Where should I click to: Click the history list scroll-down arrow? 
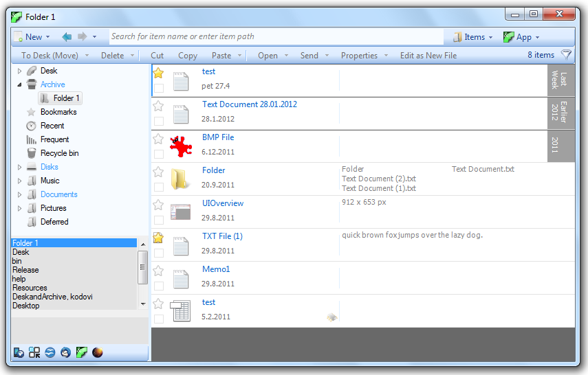[x=143, y=304]
